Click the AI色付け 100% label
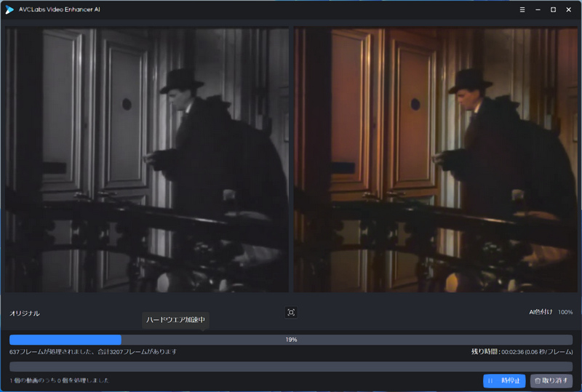 (x=551, y=312)
